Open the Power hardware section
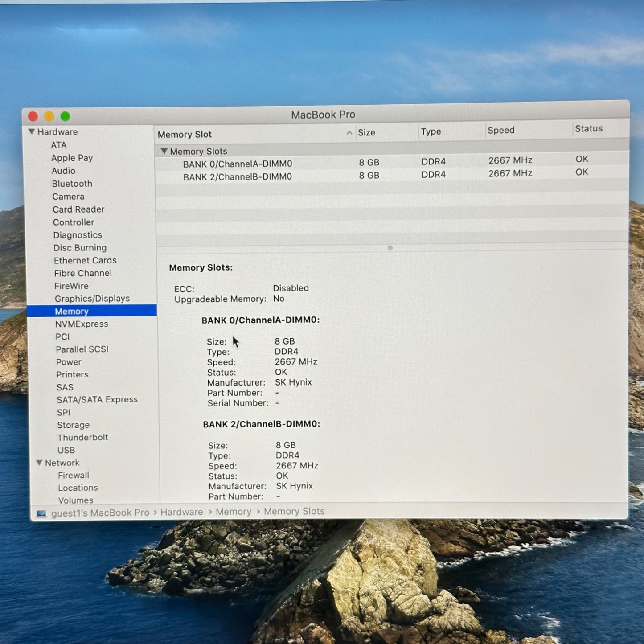 tap(69, 362)
